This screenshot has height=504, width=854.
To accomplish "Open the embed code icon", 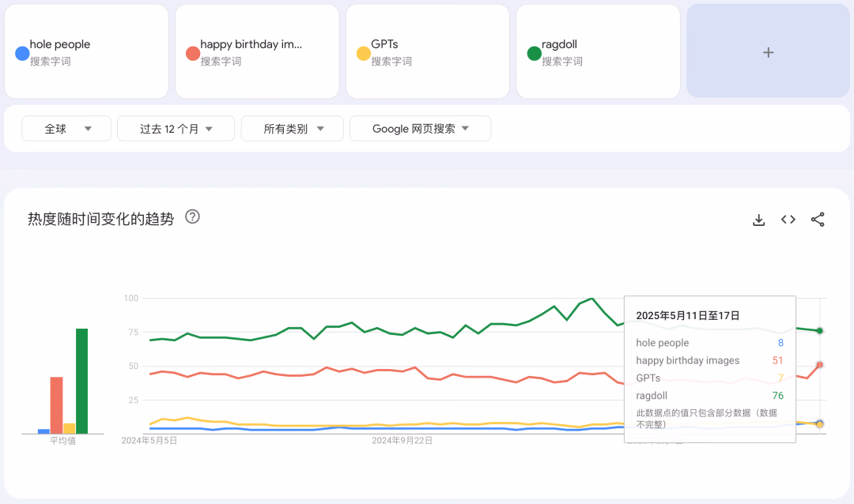I will [788, 220].
